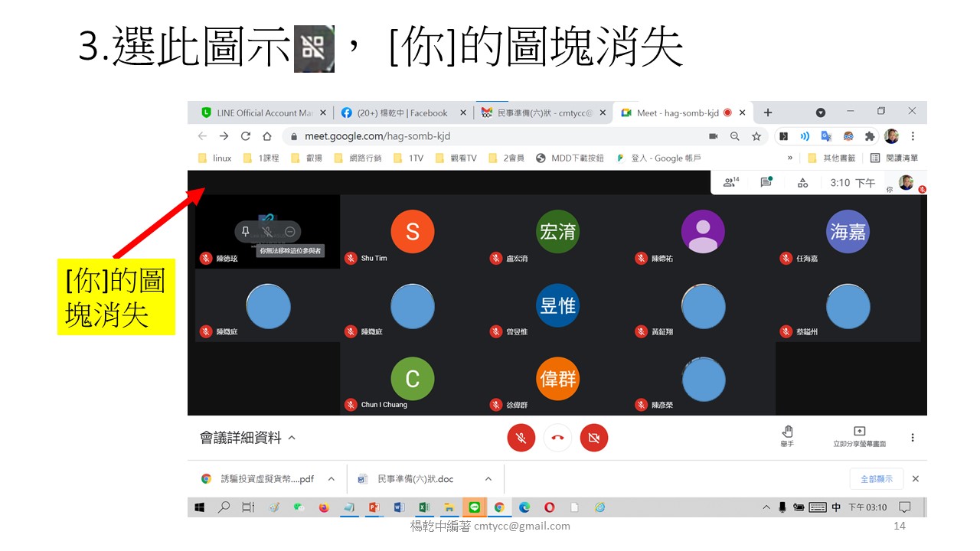Open options for 民事準備(六)狀.doc download
The width and height of the screenshot is (980, 551).
[487, 479]
